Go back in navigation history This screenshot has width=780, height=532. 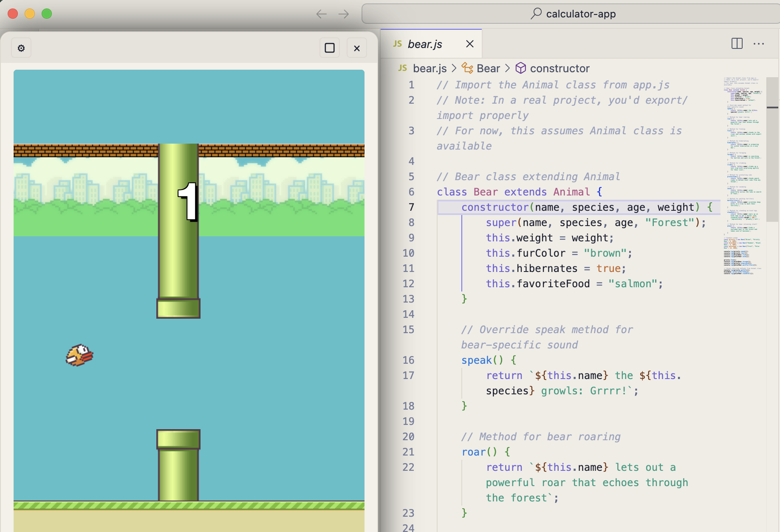(322, 14)
